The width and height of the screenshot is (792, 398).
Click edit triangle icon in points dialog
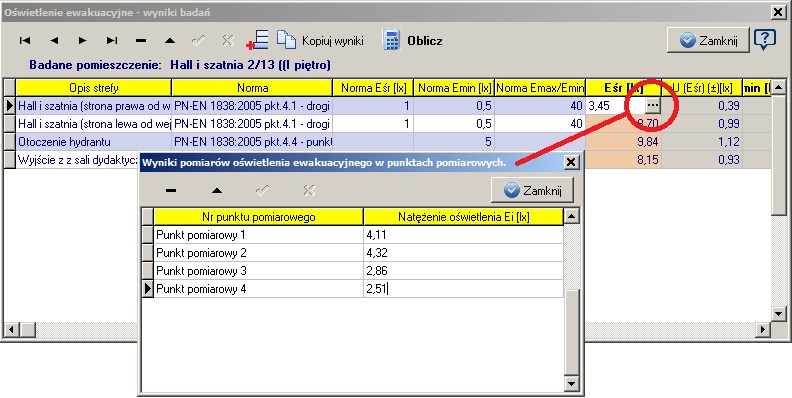(217, 190)
